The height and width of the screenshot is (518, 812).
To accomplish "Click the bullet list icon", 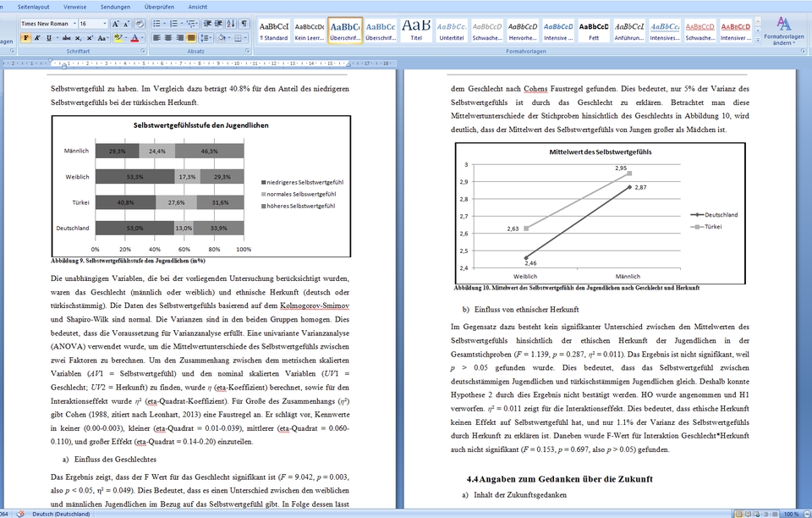I will pyautogui.click(x=156, y=24).
